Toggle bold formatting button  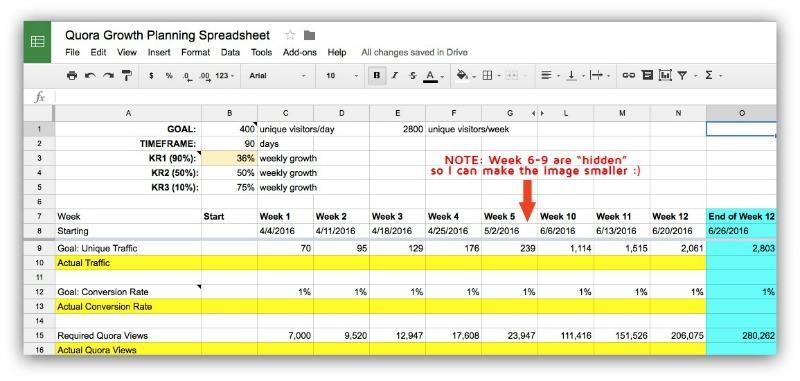[377, 75]
